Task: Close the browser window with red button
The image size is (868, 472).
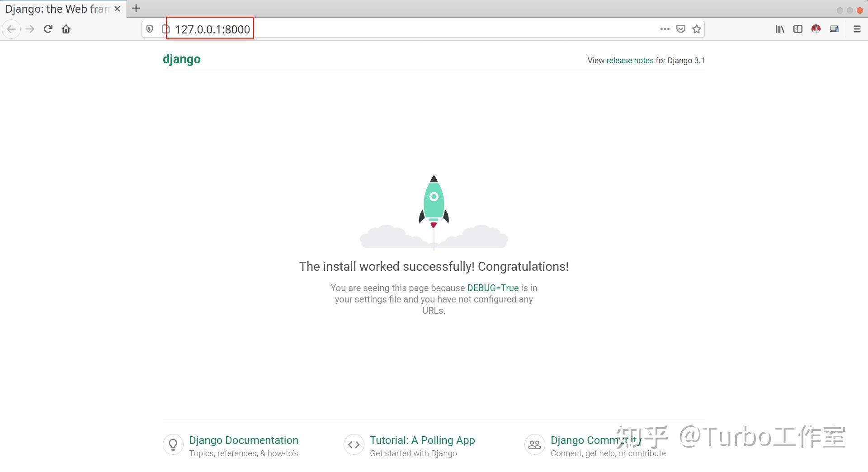Action: coord(860,10)
